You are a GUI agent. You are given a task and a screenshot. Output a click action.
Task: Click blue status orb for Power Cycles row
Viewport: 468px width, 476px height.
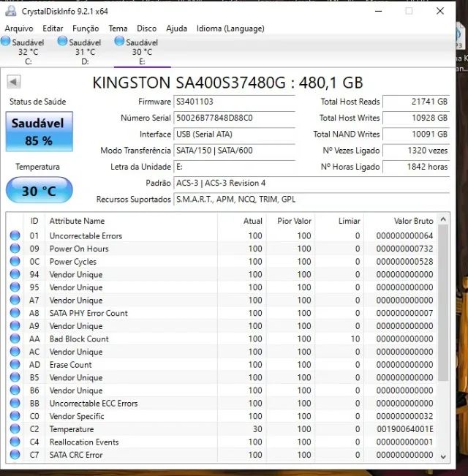tap(15, 261)
